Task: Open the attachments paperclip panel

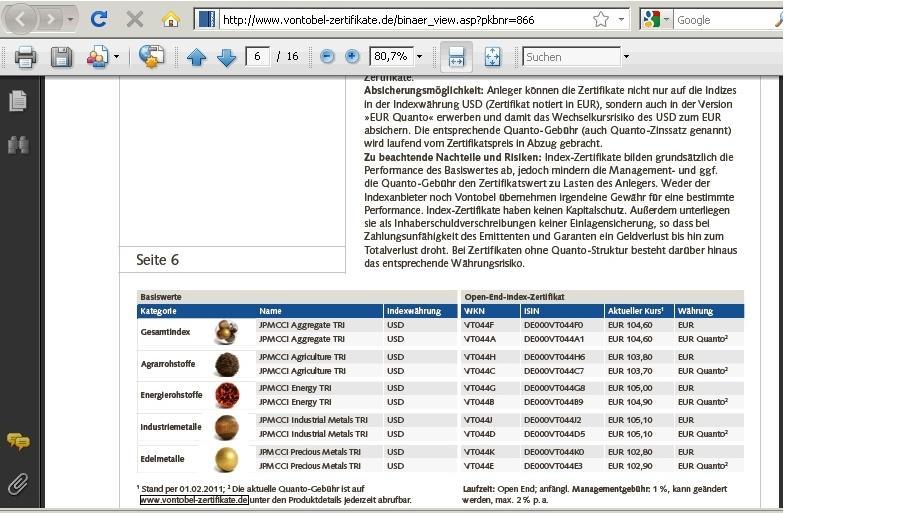Action: click(18, 484)
